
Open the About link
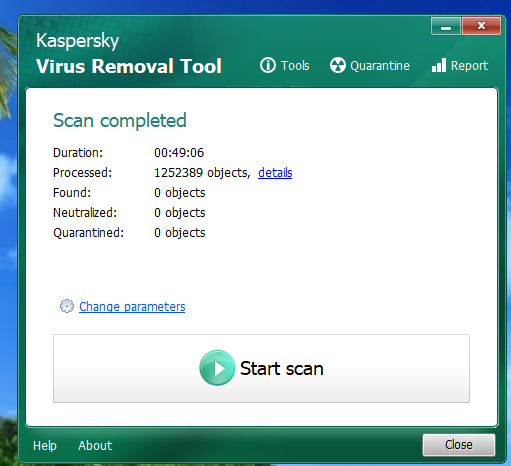[95, 446]
